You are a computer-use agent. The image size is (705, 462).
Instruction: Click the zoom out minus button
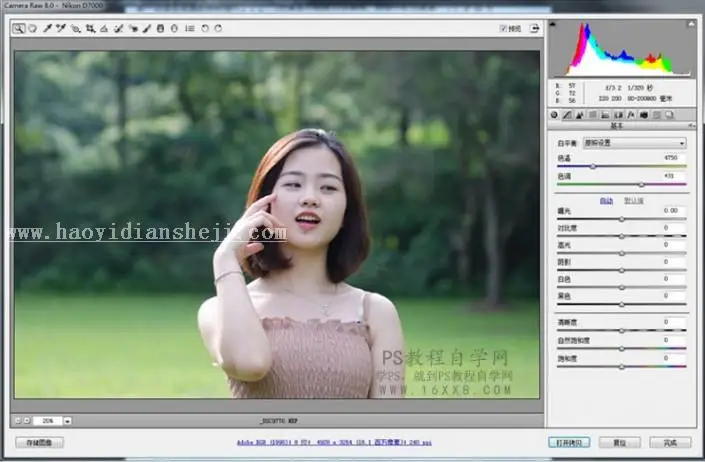pyautogui.click(x=18, y=421)
